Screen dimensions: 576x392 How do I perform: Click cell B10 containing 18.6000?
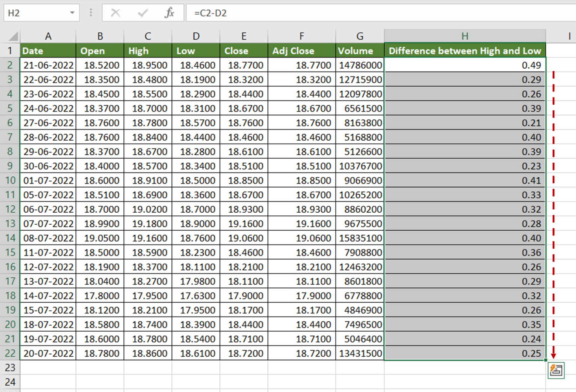point(100,180)
